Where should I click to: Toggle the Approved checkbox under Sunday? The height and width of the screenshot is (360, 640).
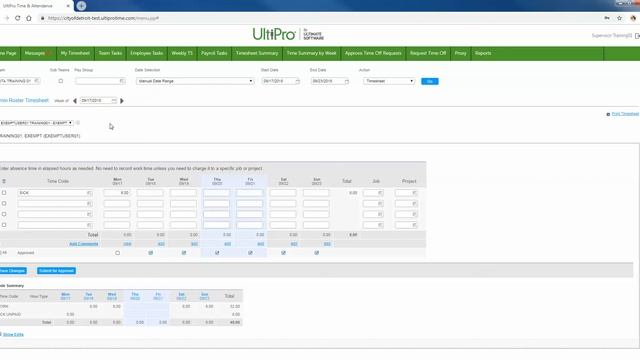tap(317, 253)
